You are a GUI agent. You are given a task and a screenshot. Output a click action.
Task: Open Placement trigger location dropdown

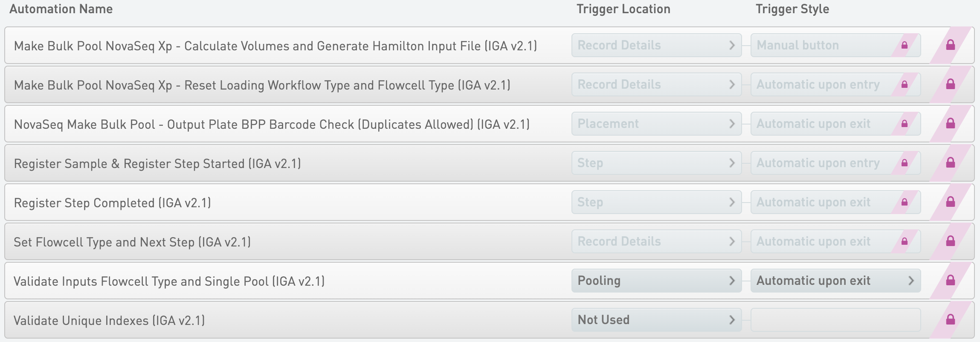point(656,124)
